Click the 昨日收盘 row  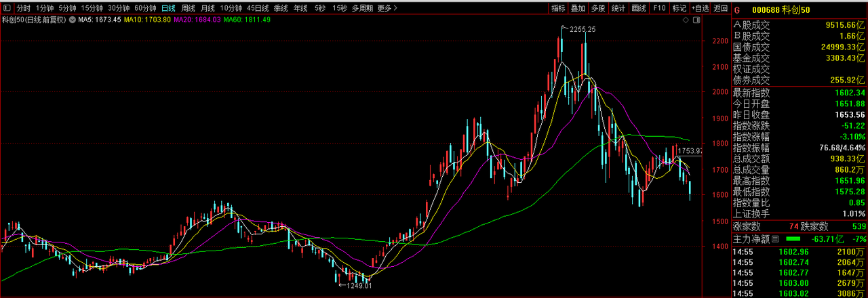800,114
